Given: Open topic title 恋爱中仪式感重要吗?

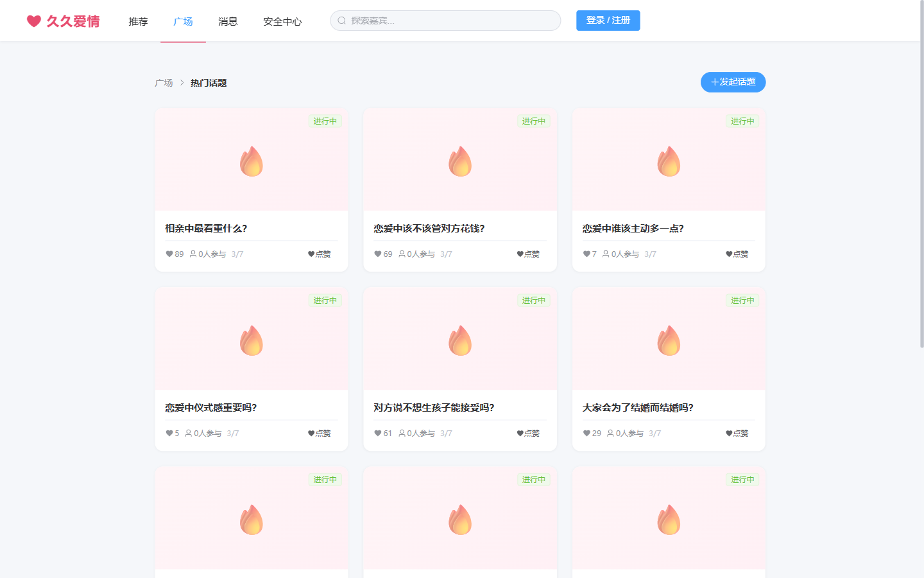Looking at the screenshot, I should pyautogui.click(x=211, y=408).
